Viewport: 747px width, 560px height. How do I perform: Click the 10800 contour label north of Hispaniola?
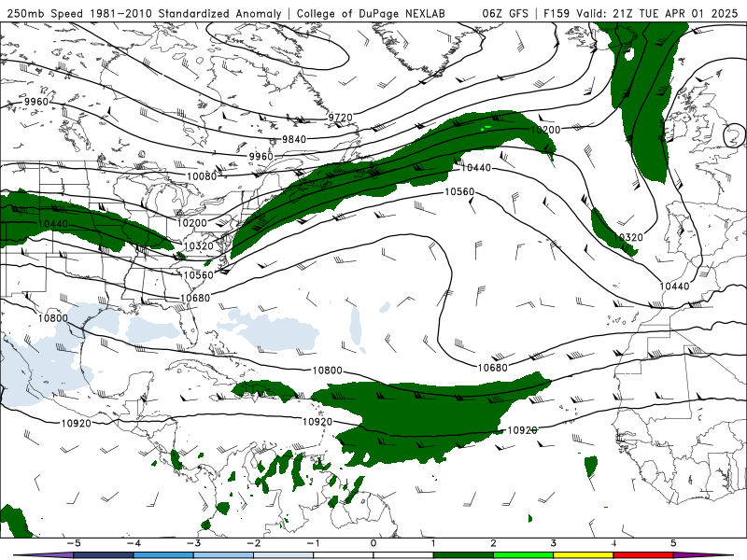click(x=328, y=370)
